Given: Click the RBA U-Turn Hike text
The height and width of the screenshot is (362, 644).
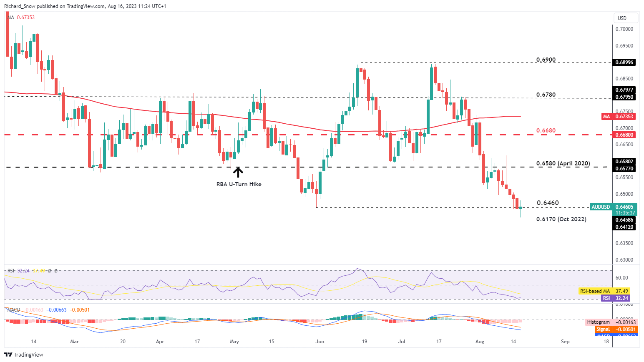Looking at the screenshot, I should click(239, 184).
